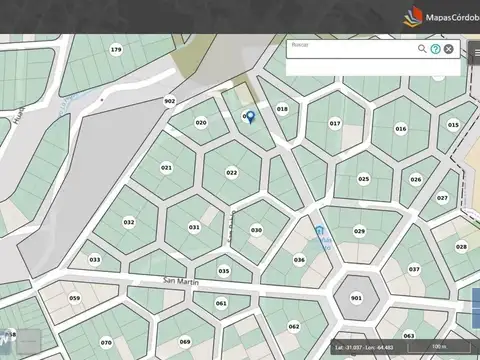
Task: Select block label 026
Action: [x=416, y=180]
